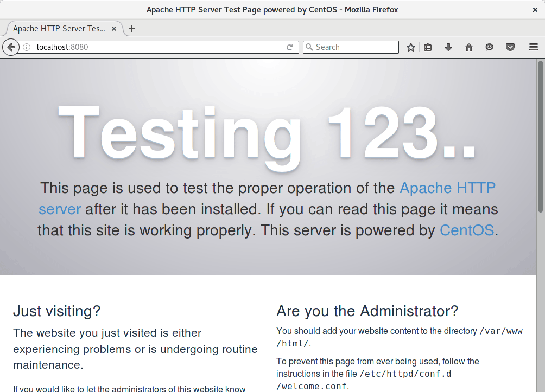Click the smiley chat icon in toolbar
545x392 pixels.
point(490,47)
